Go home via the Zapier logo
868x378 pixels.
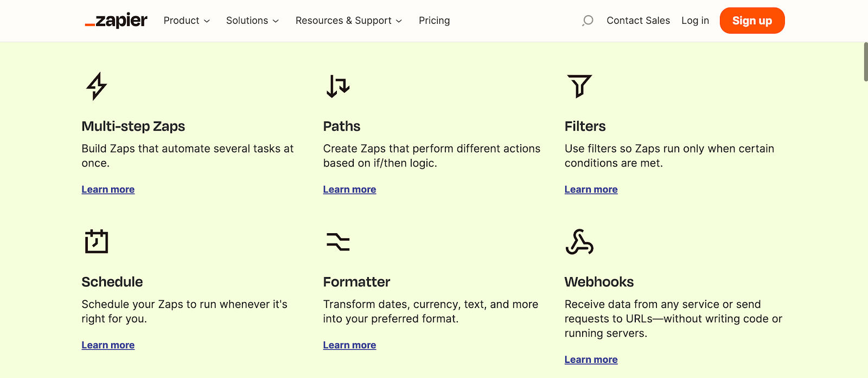(x=116, y=21)
